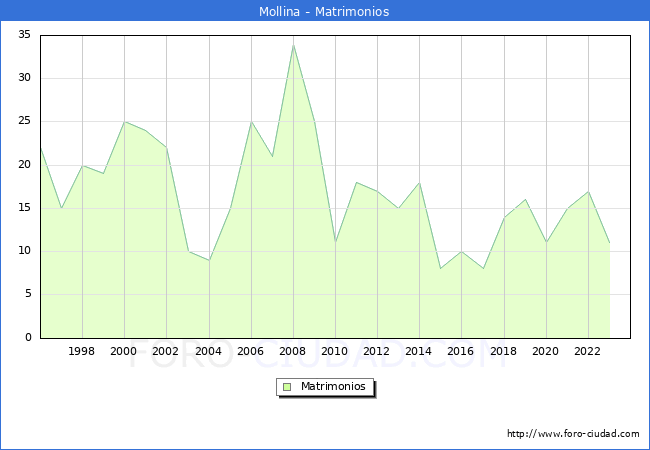Click the chart title 'Mollina - Matrimonios'
The image size is (650, 450).
[324, 11]
